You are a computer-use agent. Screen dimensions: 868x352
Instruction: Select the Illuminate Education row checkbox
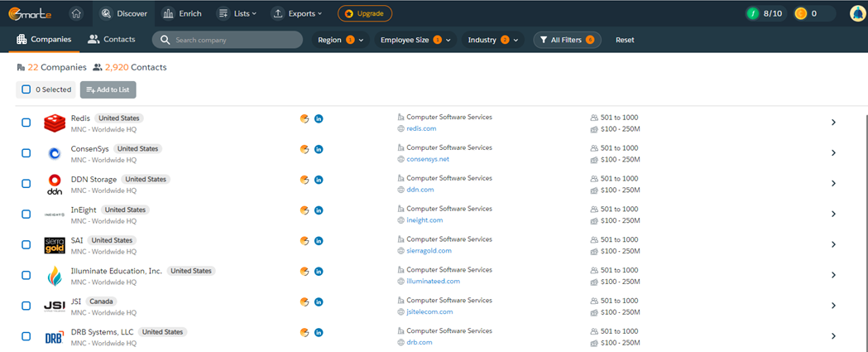[26, 275]
